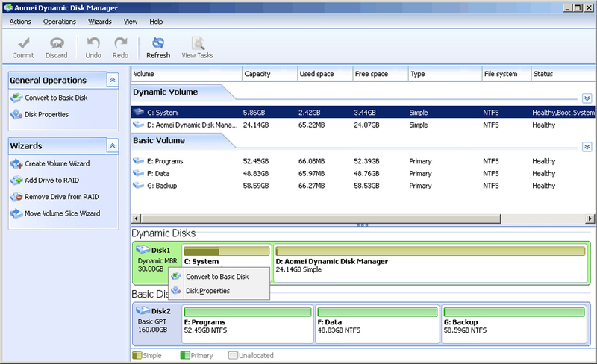Select the E: Programs row in volume list

click(363, 161)
